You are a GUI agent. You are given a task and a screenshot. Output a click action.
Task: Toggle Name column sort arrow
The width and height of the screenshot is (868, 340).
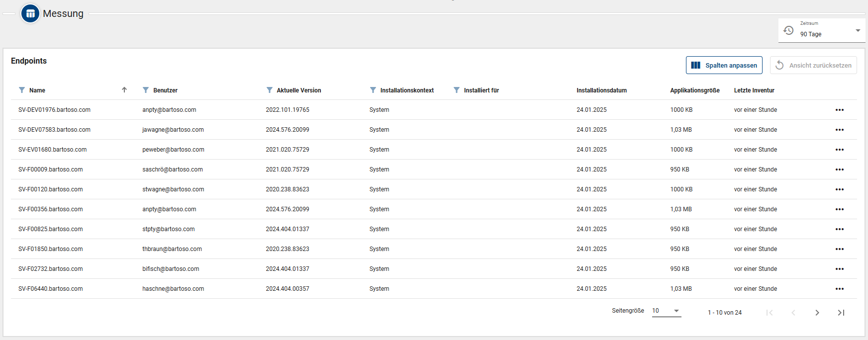click(124, 90)
